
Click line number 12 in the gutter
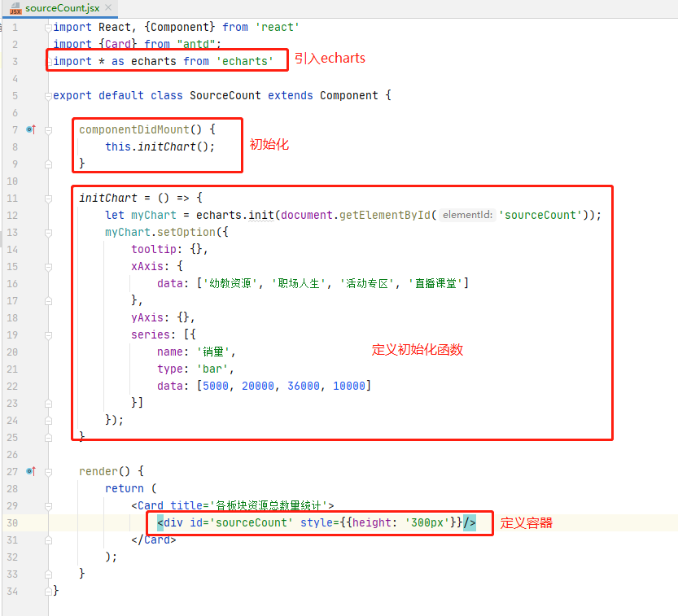click(x=12, y=216)
